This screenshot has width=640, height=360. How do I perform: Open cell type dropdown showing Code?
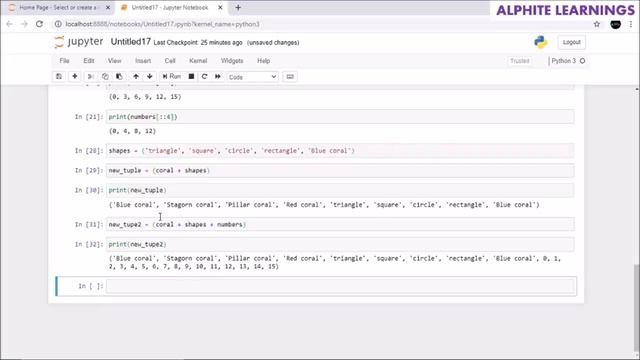[252, 77]
